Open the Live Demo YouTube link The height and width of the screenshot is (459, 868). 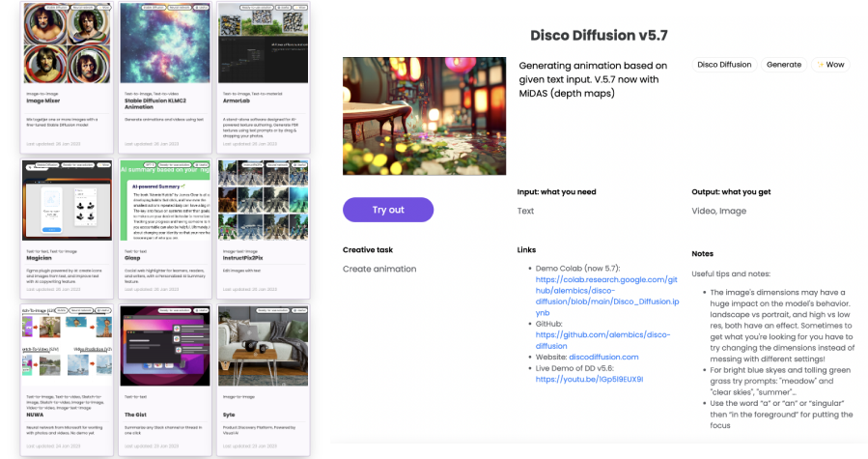point(589,379)
